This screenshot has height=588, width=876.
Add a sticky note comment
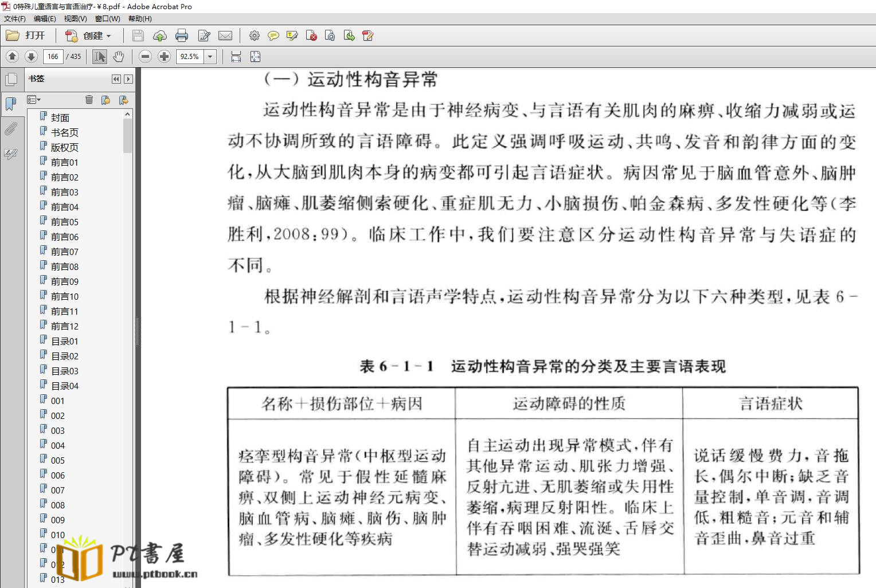(x=273, y=36)
